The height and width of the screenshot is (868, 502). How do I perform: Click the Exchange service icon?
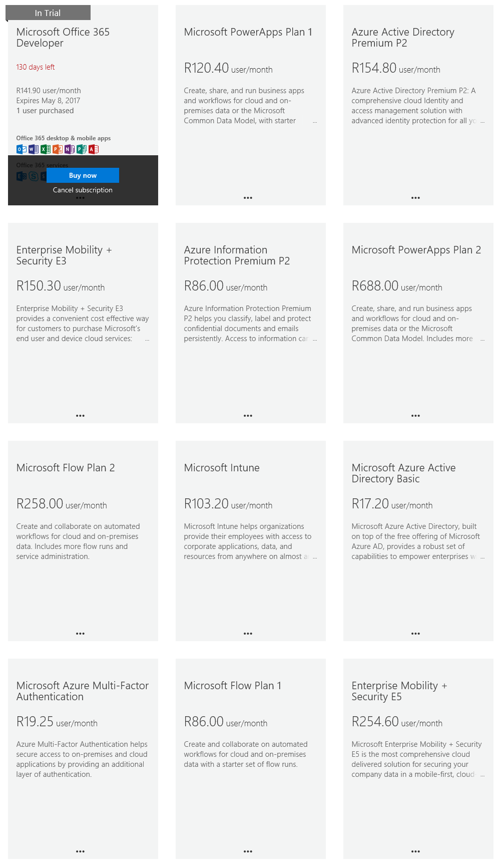click(21, 175)
